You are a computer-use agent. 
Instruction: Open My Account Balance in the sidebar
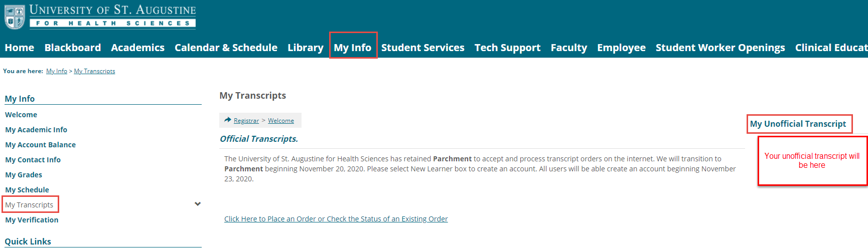41,145
